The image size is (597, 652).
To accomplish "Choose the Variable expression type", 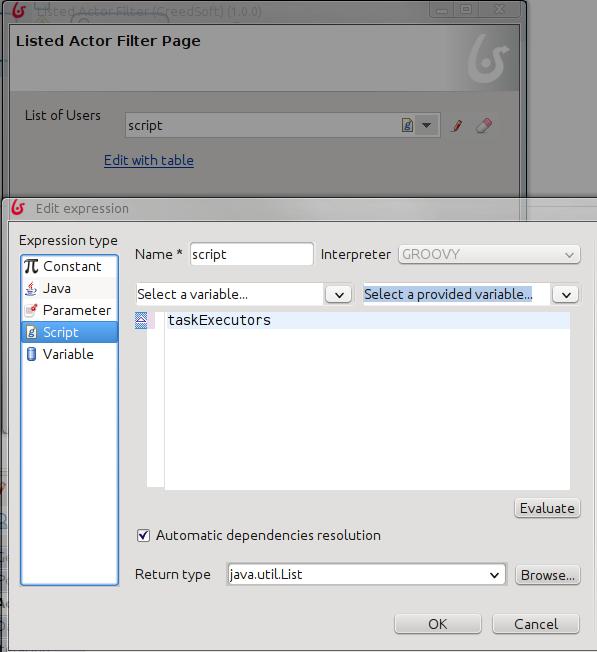I will (x=69, y=354).
